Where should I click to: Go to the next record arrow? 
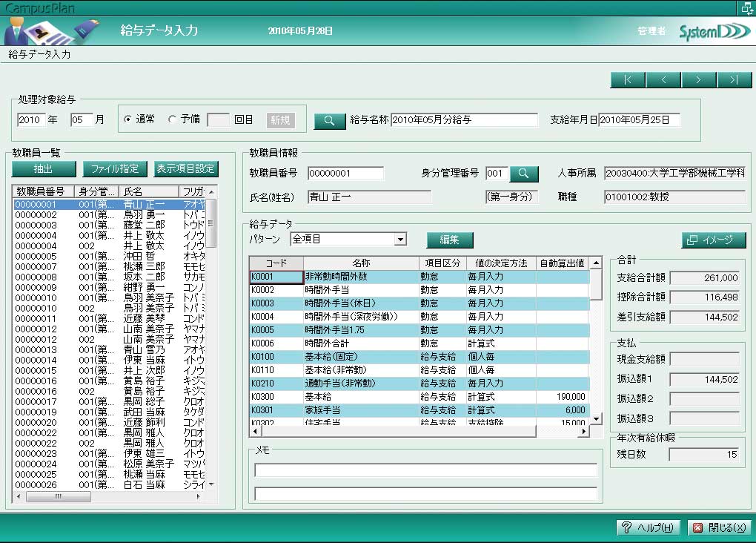click(699, 80)
